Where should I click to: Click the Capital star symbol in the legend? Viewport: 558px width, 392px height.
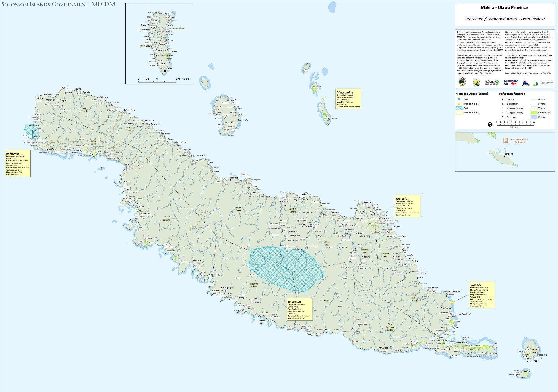pos(502,99)
